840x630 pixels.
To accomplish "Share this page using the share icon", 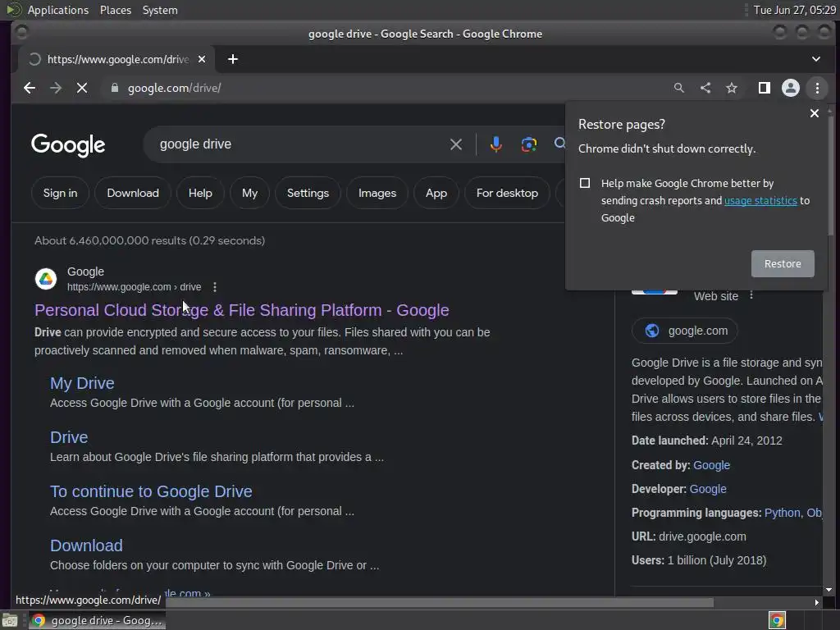I will (x=705, y=88).
